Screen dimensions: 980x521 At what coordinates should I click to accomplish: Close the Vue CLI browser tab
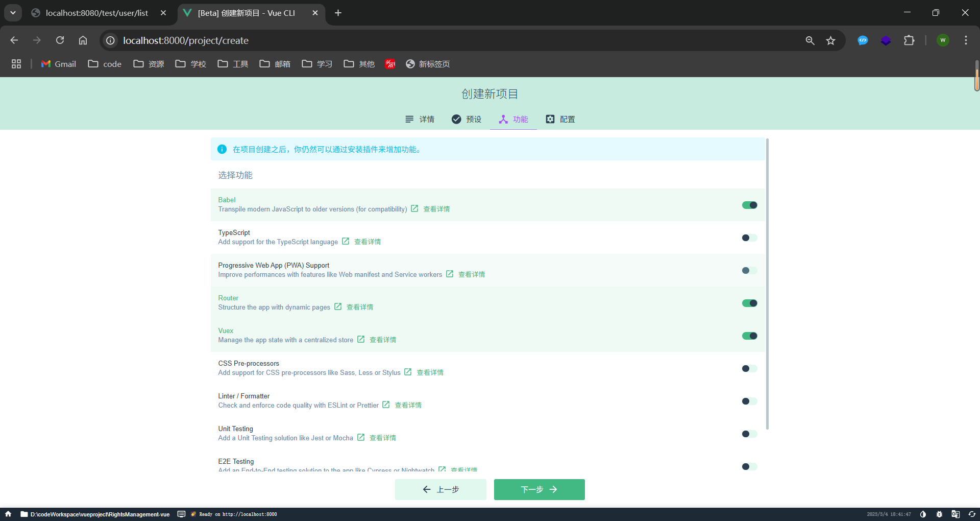(x=315, y=13)
